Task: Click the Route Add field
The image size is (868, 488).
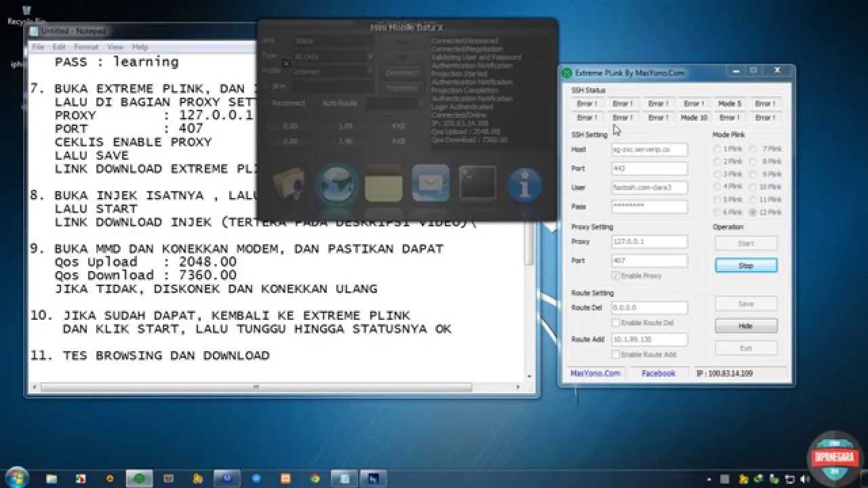Action: click(x=649, y=339)
